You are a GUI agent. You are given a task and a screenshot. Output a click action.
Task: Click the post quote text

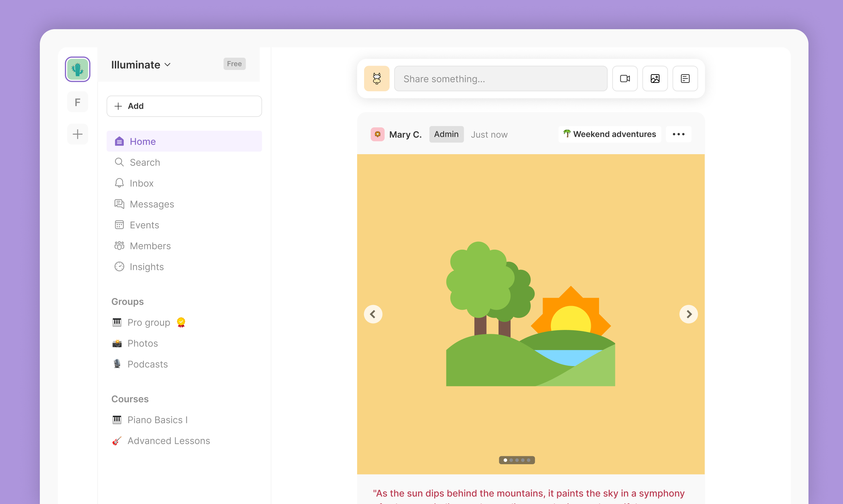click(x=529, y=496)
